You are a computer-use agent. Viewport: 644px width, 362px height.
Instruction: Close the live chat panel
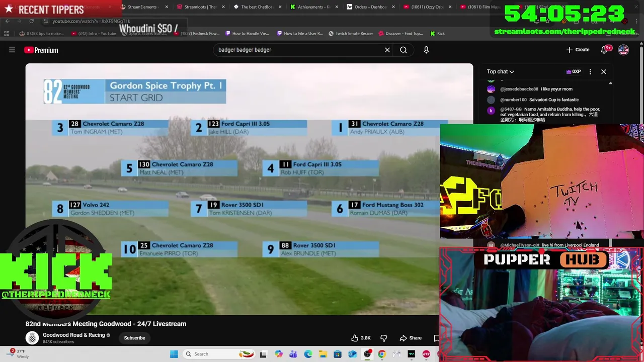coord(604,71)
